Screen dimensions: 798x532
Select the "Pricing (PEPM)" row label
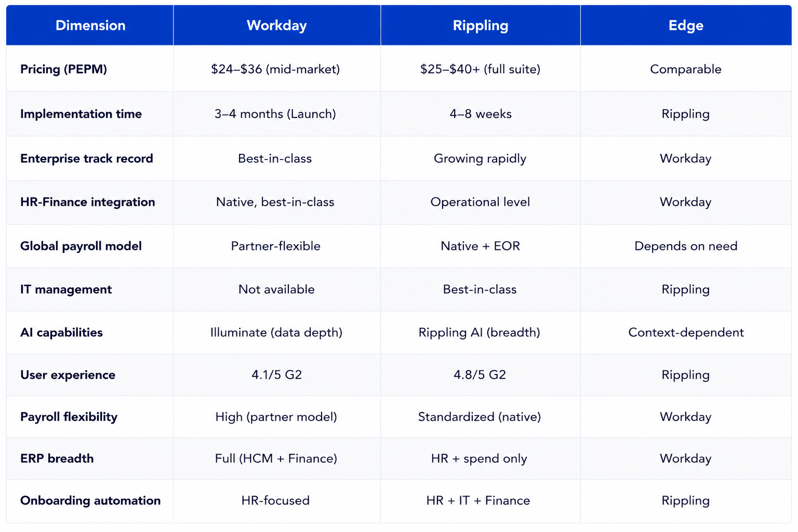(63, 69)
